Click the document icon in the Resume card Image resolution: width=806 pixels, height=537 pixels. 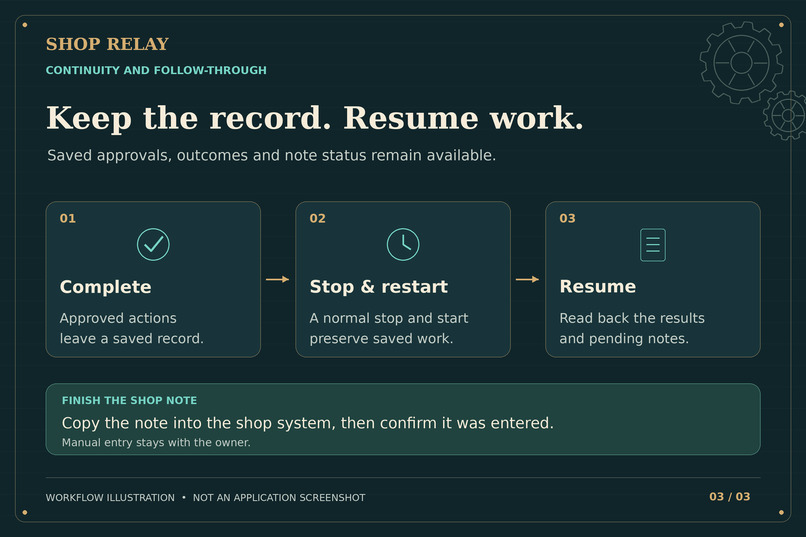653,245
